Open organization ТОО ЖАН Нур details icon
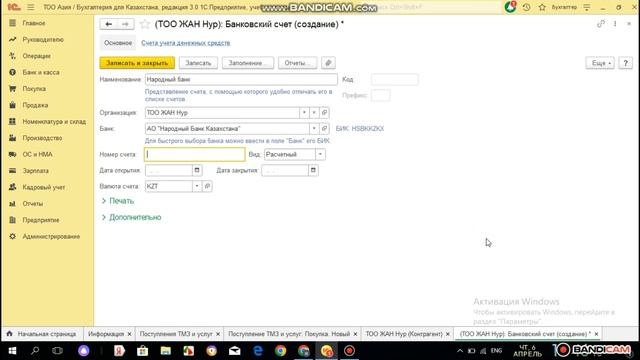The height and width of the screenshot is (360, 640). point(324,113)
